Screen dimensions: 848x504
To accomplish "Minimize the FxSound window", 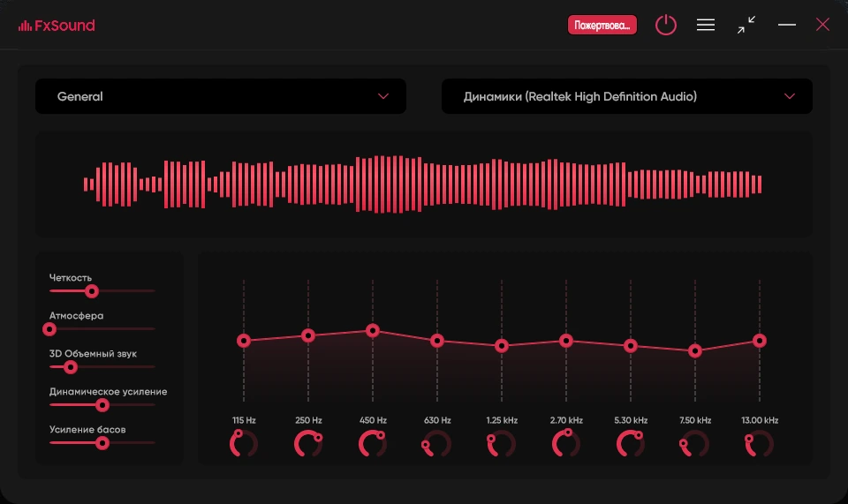I will click(x=787, y=25).
